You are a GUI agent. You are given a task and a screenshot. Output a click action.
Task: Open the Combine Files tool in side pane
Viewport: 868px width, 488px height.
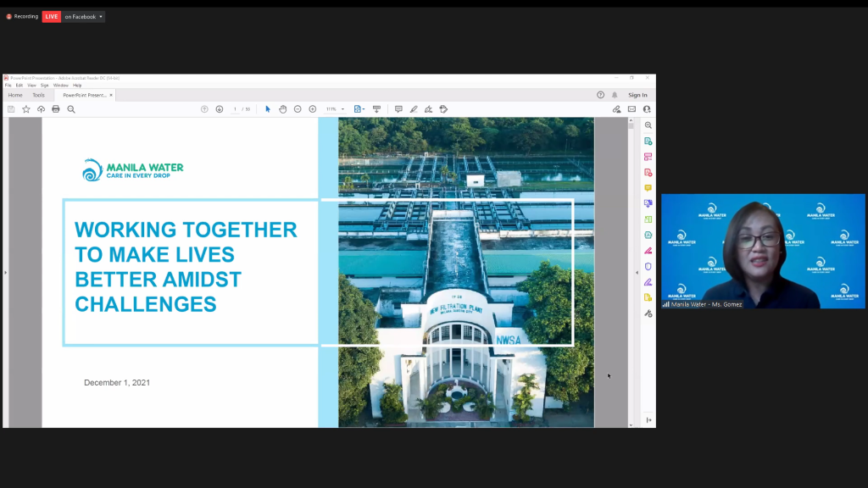pyautogui.click(x=648, y=203)
